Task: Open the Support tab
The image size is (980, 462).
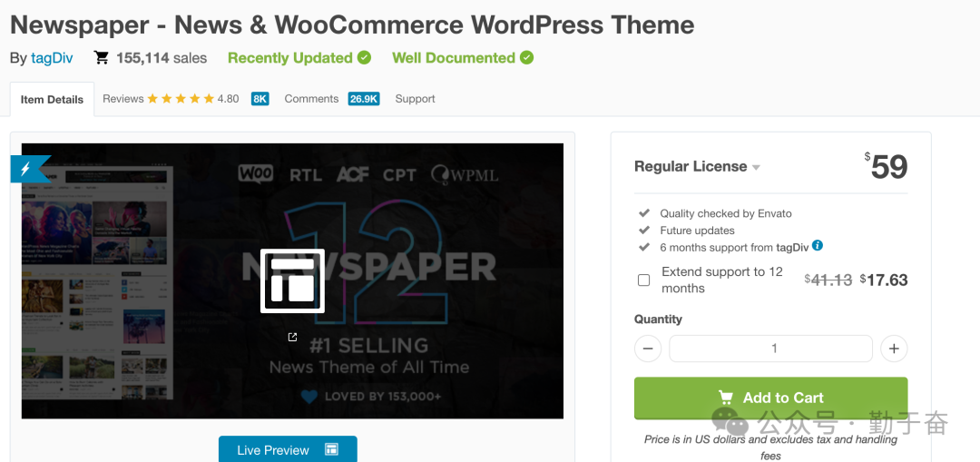Action: coord(415,99)
